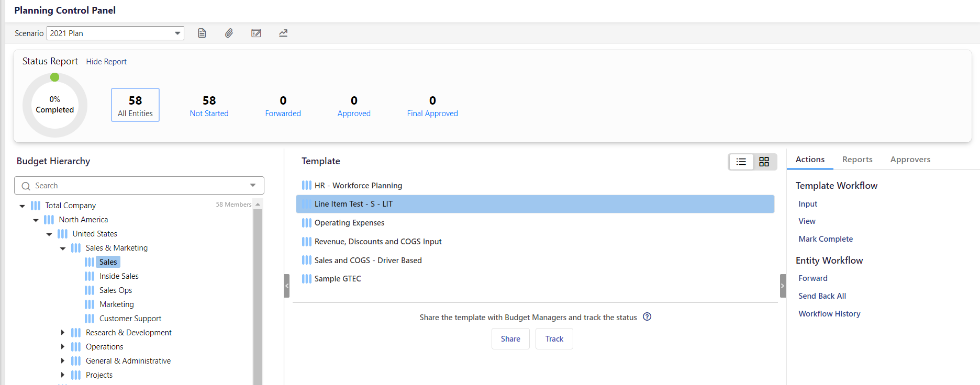
Task: Click the Inside Sales entity icon
Action: coord(90,276)
